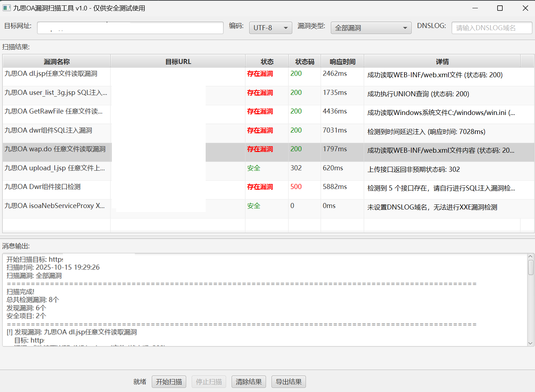Click 扫描时间 line in message output
The width and height of the screenshot is (535, 392).
click(53, 267)
